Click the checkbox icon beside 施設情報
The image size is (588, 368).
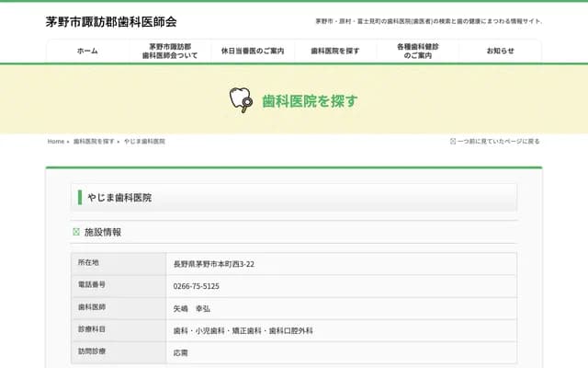76,232
